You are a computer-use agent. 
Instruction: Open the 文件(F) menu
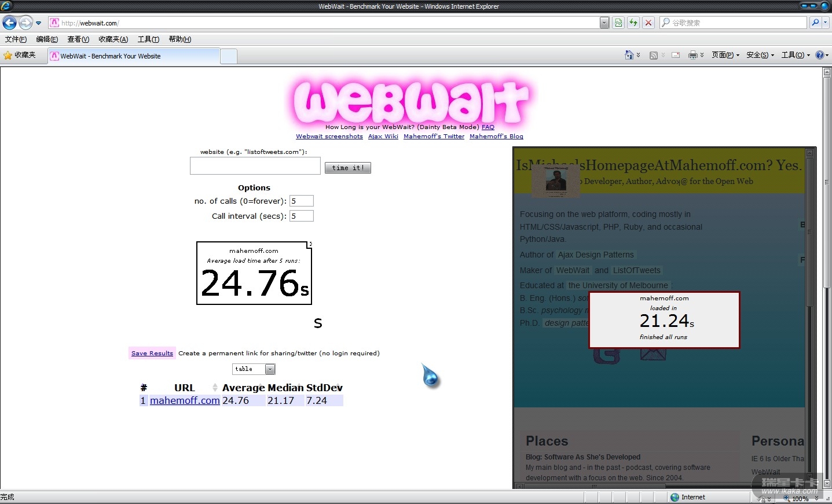(x=16, y=39)
